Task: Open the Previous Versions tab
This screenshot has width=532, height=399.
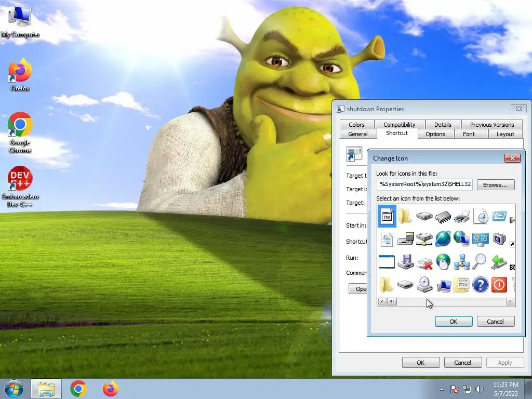Action: (492, 125)
